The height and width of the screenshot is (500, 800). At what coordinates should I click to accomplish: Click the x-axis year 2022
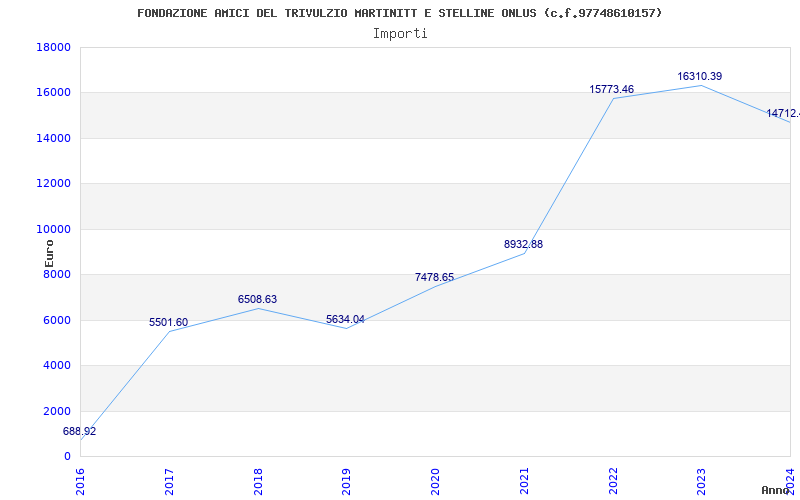[613, 482]
